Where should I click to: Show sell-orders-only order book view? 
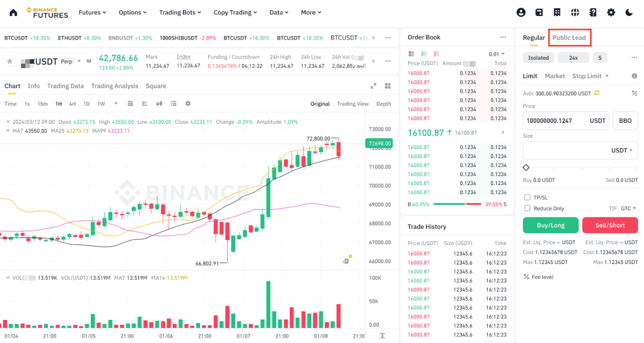[436, 54]
